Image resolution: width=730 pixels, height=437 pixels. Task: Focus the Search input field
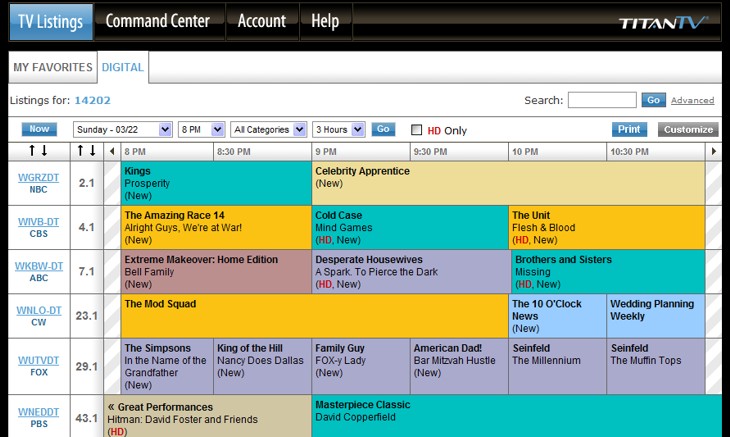(x=602, y=100)
